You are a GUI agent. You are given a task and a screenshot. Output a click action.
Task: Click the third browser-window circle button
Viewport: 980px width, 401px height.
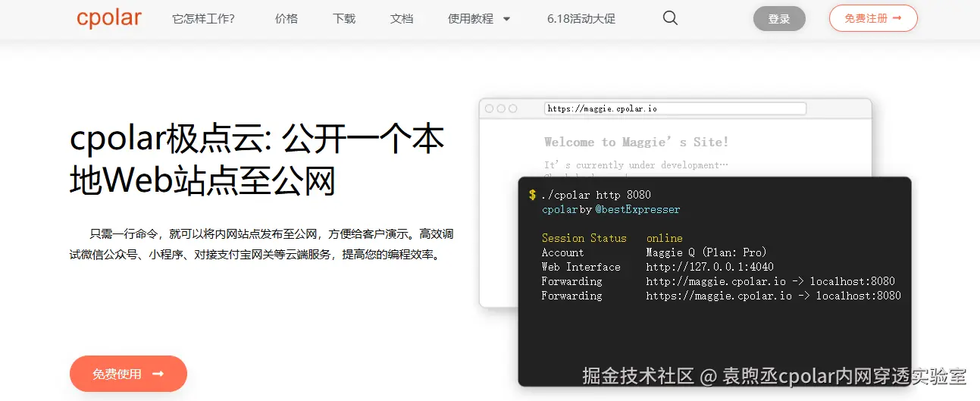click(x=513, y=108)
